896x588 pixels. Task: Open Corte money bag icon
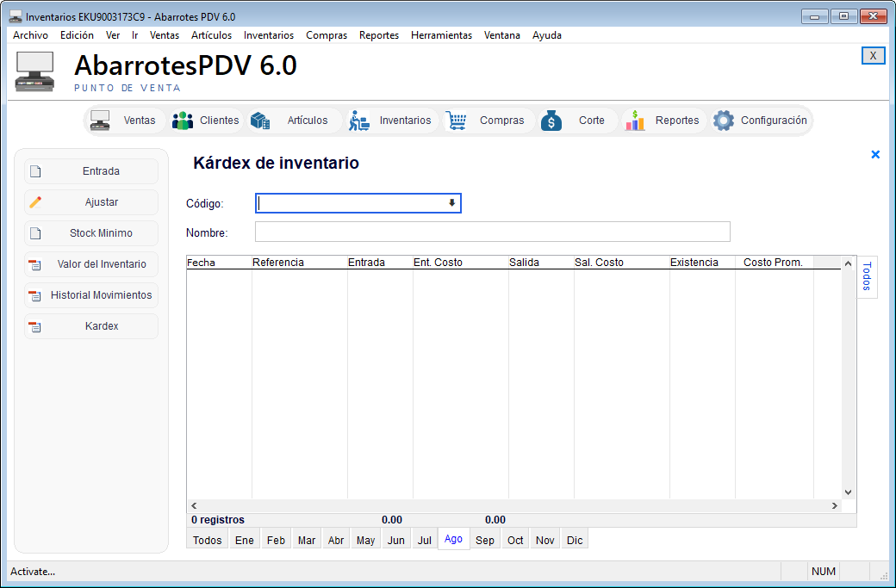click(551, 121)
